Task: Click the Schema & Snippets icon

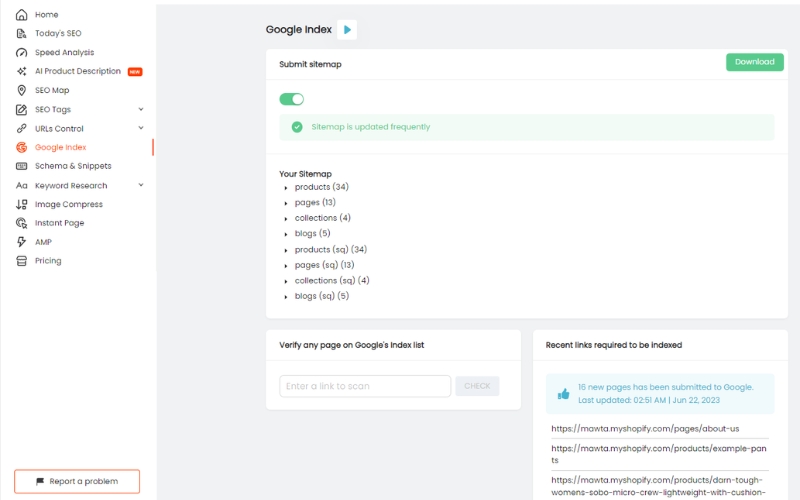Action: (21, 166)
